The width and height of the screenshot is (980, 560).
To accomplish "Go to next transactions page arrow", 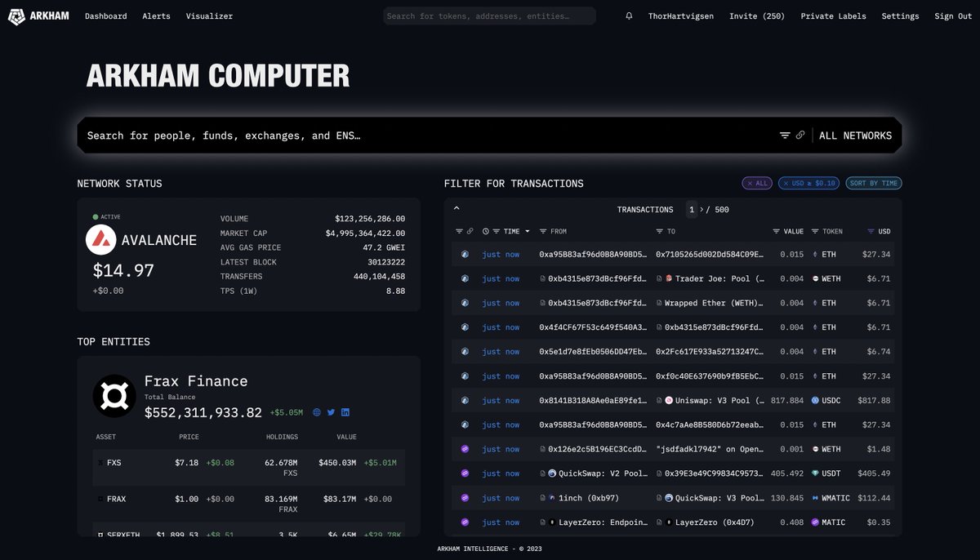I will (702, 210).
